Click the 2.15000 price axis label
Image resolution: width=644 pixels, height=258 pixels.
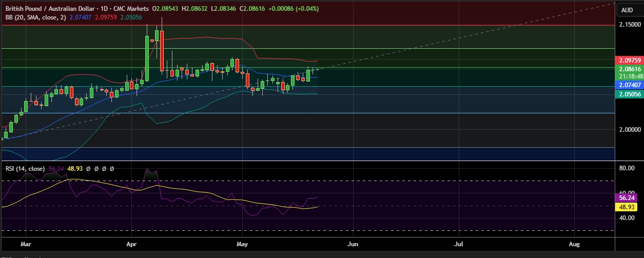[x=630, y=25]
